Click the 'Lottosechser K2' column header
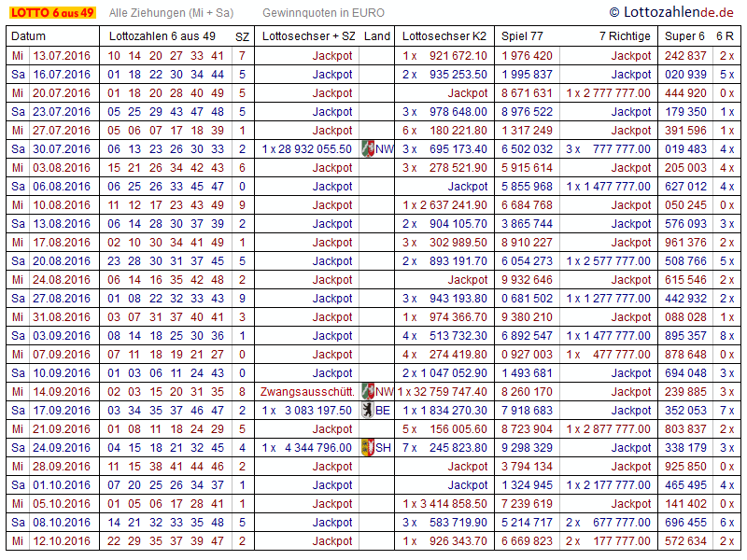747x560 pixels. point(444,36)
